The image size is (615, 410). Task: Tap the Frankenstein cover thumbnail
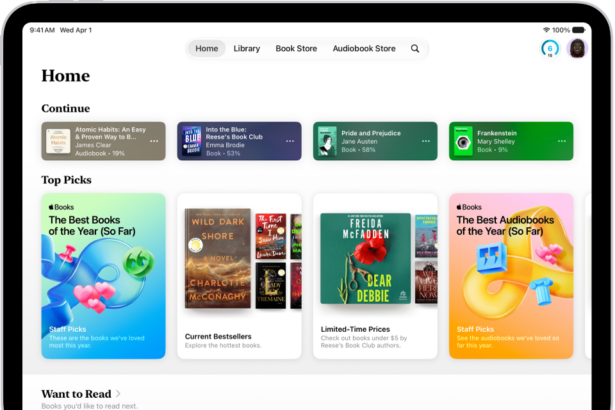(x=463, y=141)
